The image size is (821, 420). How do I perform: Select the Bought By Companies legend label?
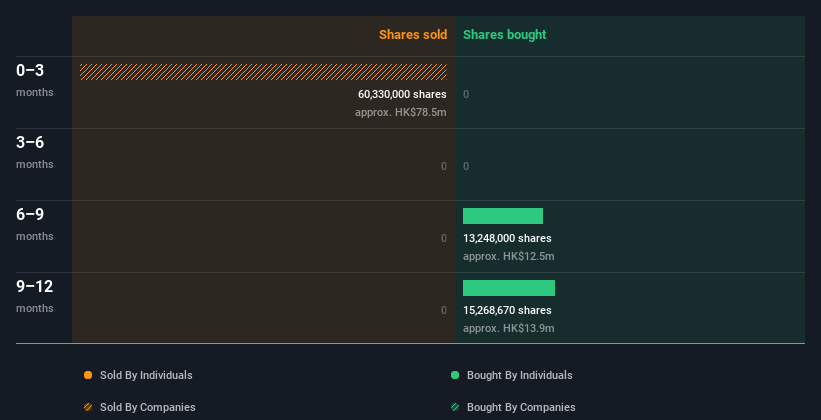(x=521, y=407)
